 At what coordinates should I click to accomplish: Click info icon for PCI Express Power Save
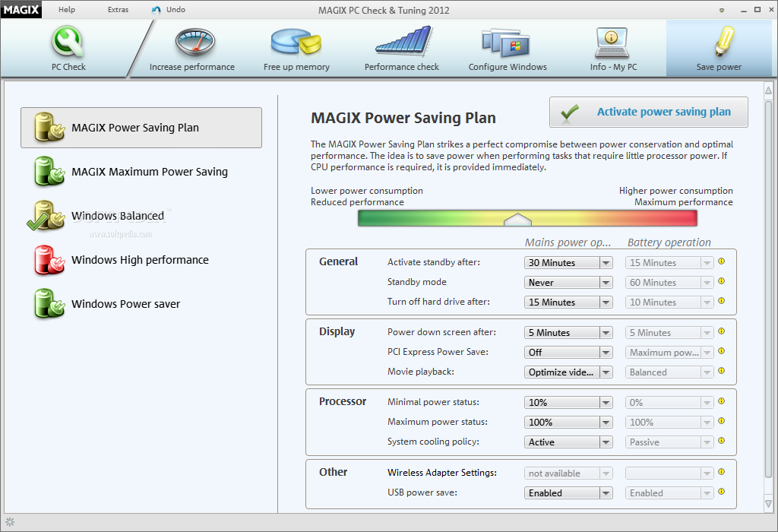coord(722,351)
